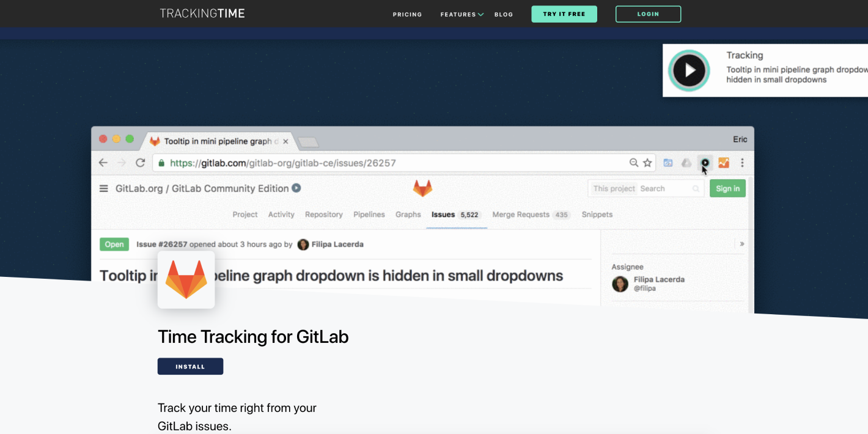
Task: Click the Eric profile name in browser
Action: (740, 139)
